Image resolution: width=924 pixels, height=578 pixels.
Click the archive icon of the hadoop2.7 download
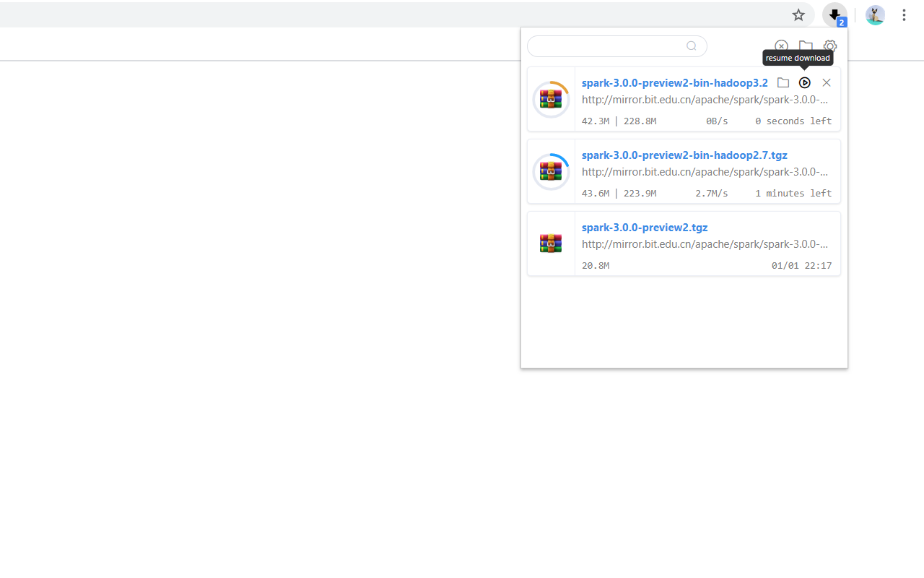point(551,172)
